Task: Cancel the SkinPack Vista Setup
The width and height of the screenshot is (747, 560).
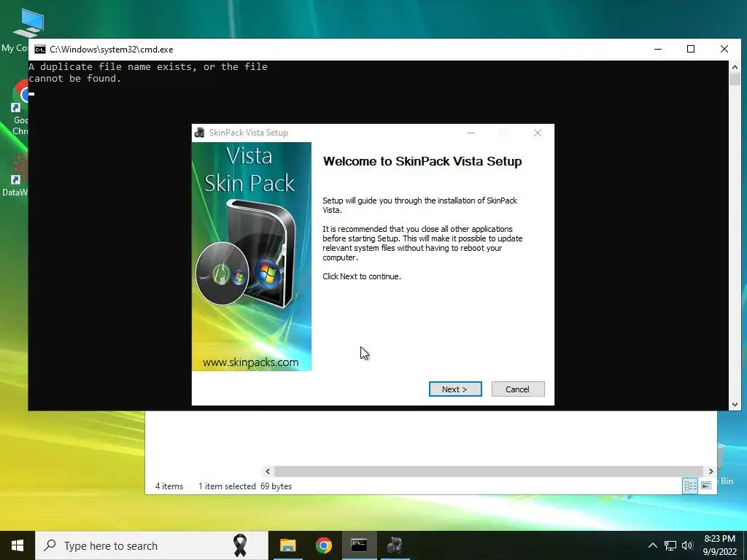Action: [518, 389]
